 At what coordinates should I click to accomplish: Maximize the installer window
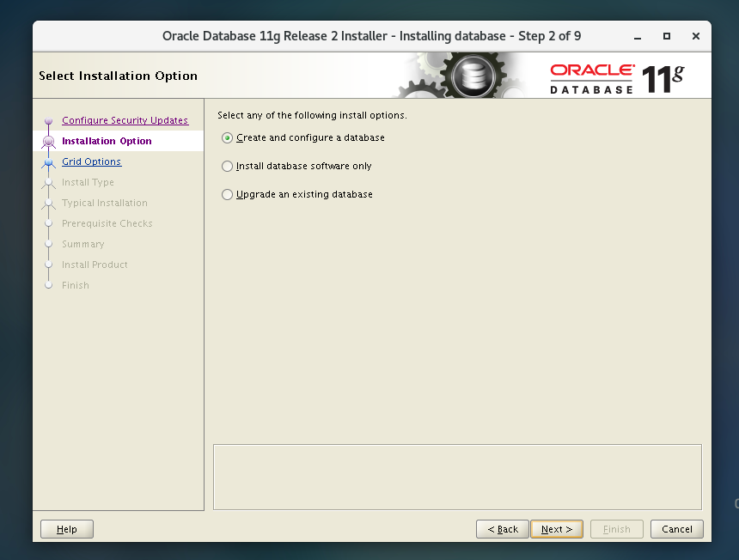click(667, 36)
